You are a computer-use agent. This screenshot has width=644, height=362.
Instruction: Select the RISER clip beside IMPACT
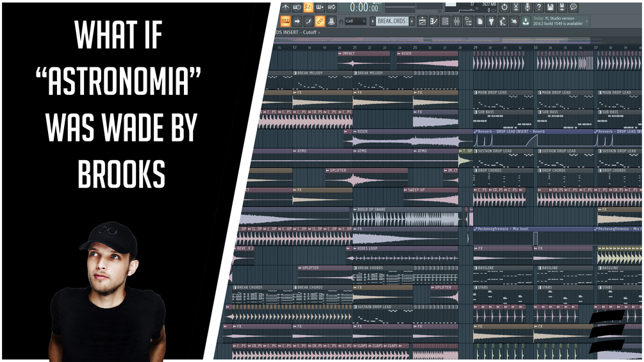427,60
